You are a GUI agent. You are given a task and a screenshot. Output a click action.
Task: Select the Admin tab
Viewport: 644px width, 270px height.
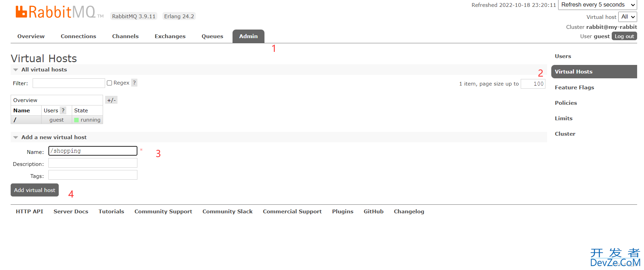248,36
